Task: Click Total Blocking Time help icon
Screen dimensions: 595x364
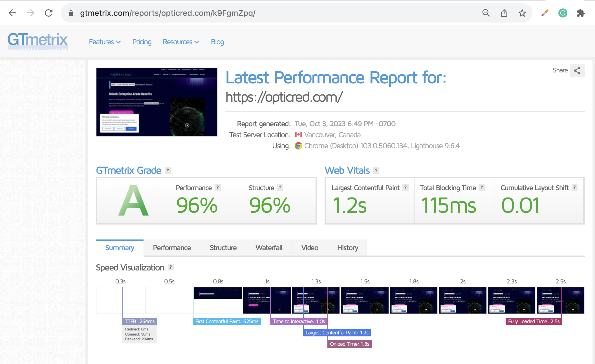Action: coord(482,187)
